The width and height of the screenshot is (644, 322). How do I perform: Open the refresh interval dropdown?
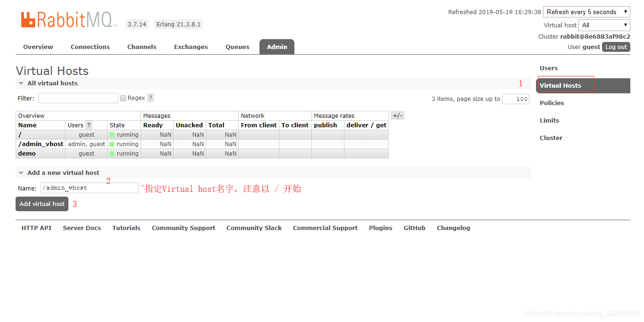coord(586,12)
